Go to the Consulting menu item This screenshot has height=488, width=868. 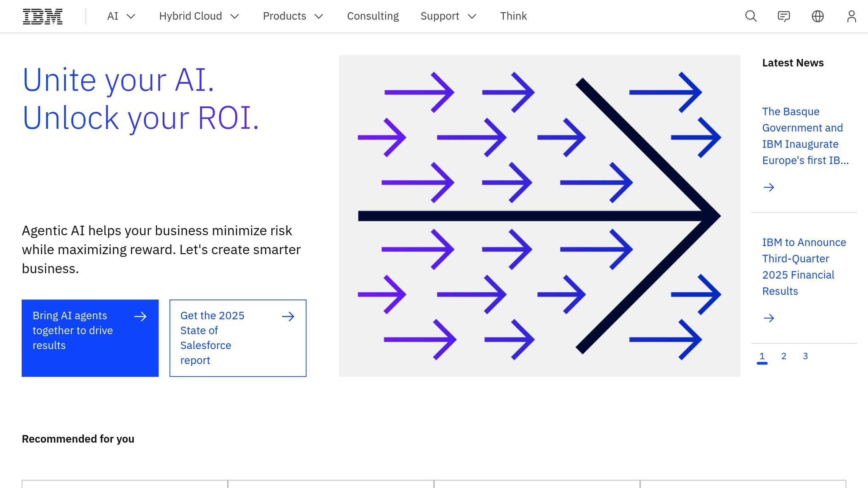tap(373, 16)
